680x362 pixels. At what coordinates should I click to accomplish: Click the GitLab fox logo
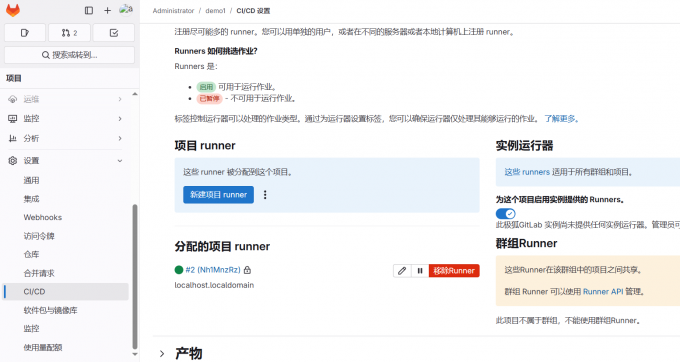pyautogui.click(x=13, y=10)
